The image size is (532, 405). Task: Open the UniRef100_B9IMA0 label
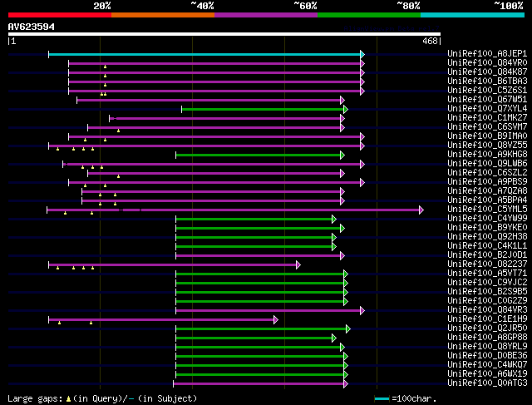(487, 136)
